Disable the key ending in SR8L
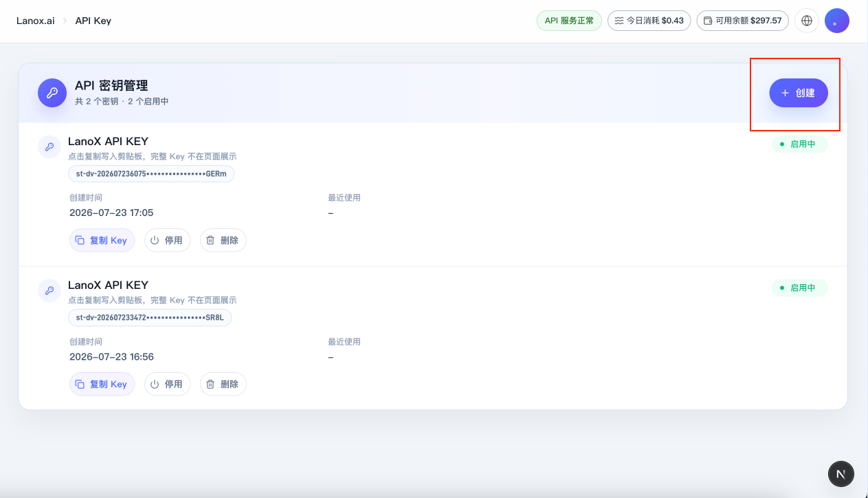Image resolution: width=868 pixels, height=498 pixels. tap(167, 384)
